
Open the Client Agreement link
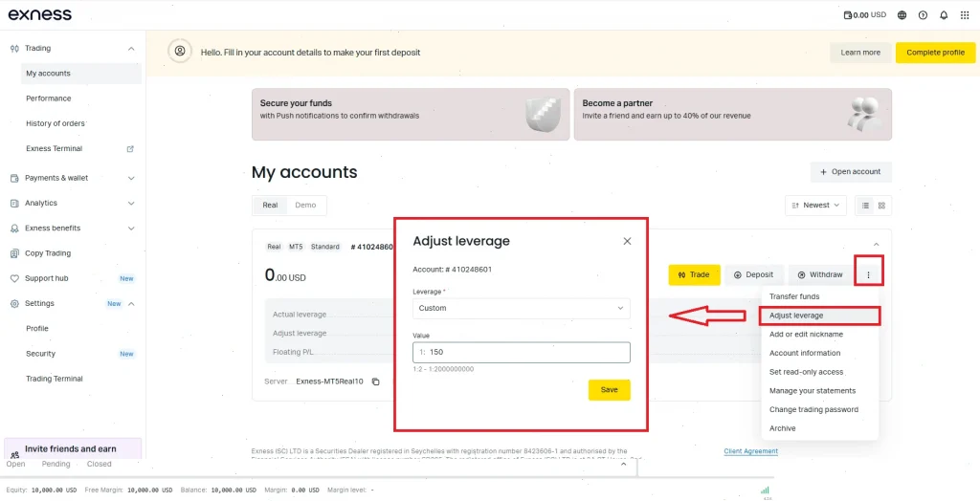(x=750, y=451)
